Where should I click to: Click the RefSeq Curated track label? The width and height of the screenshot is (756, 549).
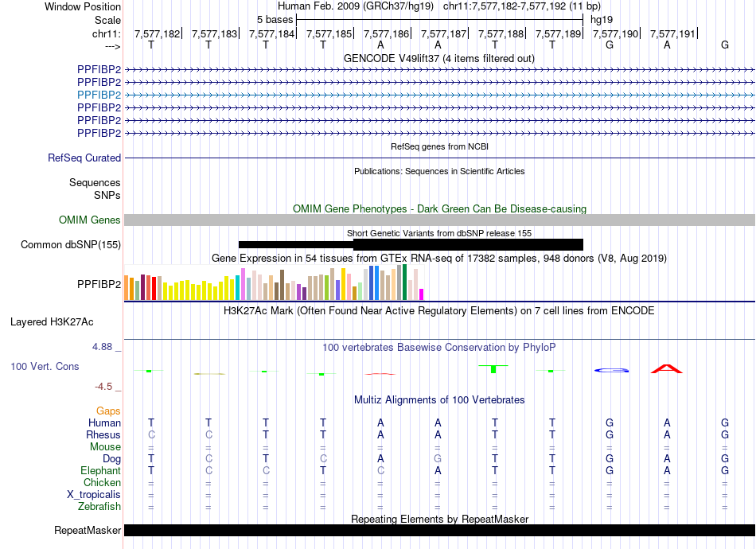pyautogui.click(x=84, y=158)
